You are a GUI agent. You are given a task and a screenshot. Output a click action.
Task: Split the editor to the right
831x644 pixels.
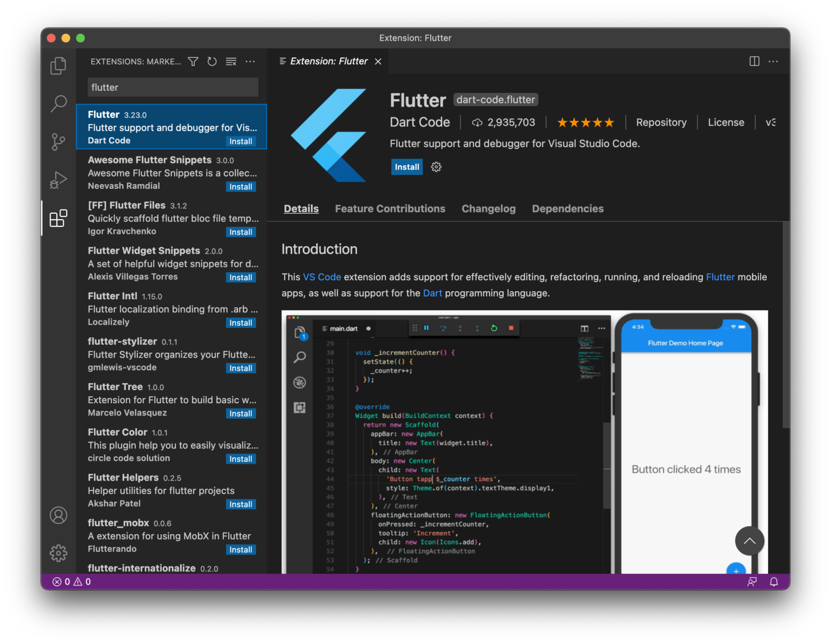tap(754, 61)
